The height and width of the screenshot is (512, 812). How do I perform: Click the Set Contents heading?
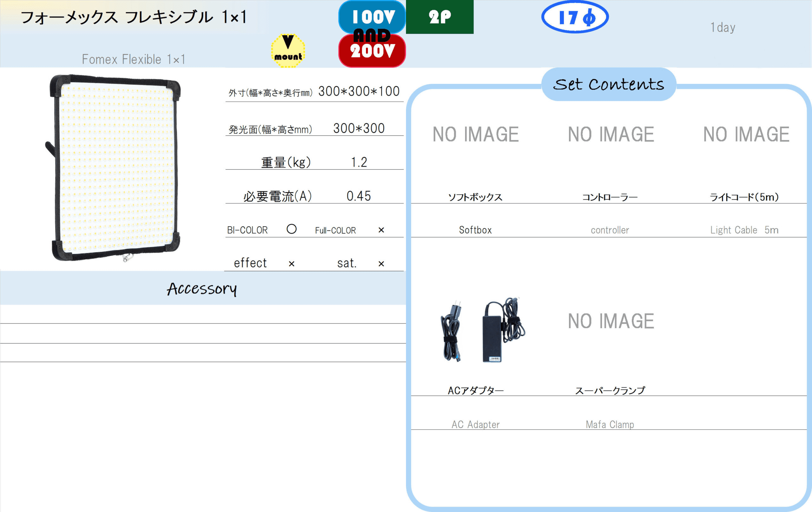coord(609,84)
